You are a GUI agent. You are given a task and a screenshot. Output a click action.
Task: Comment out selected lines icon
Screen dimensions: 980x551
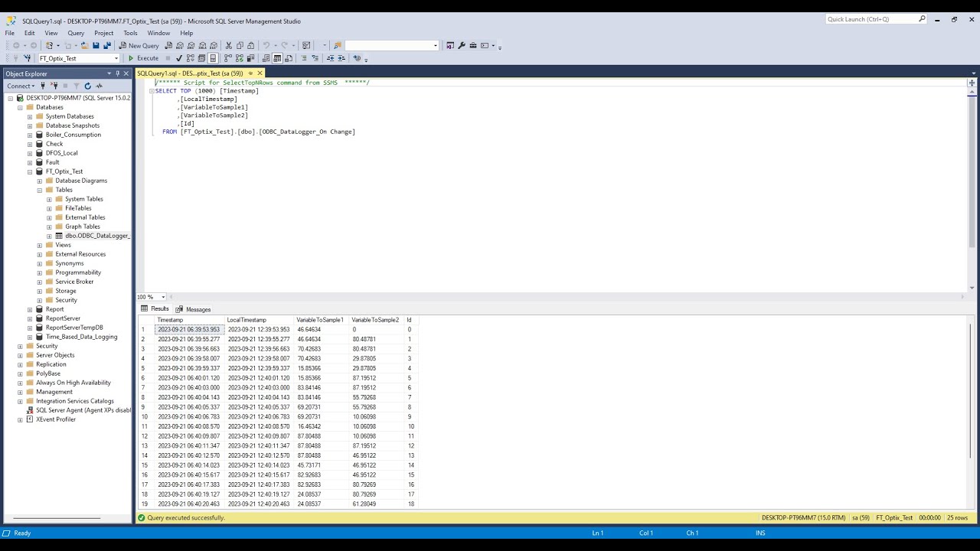click(303, 58)
